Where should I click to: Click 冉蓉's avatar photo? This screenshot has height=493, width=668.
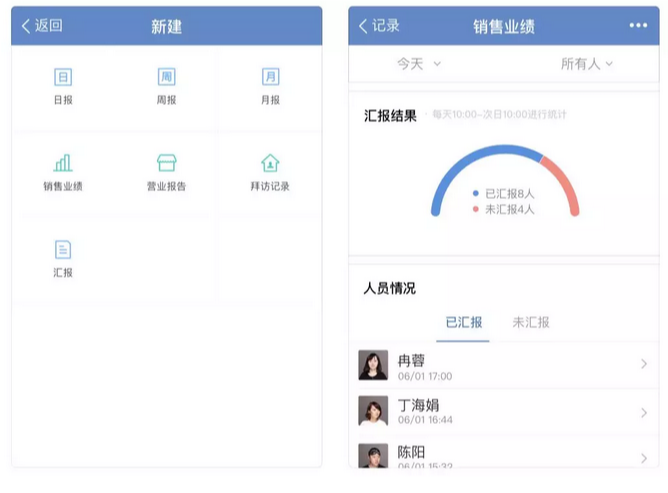(x=373, y=365)
